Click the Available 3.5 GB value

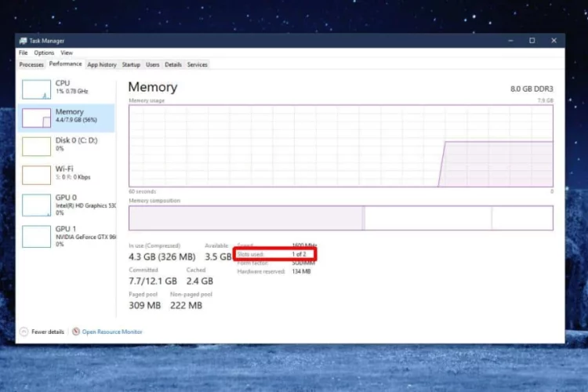click(218, 257)
